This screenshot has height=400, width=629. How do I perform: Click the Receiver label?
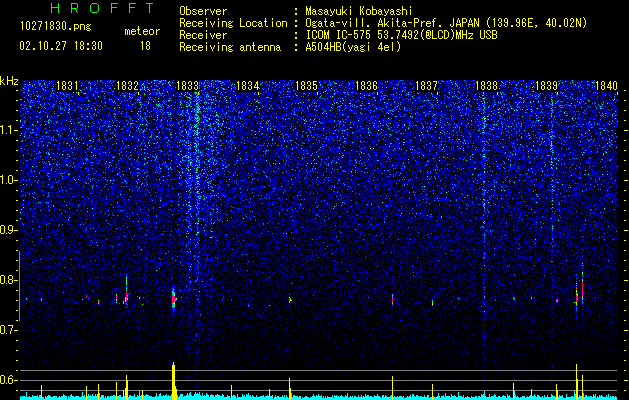(x=203, y=35)
